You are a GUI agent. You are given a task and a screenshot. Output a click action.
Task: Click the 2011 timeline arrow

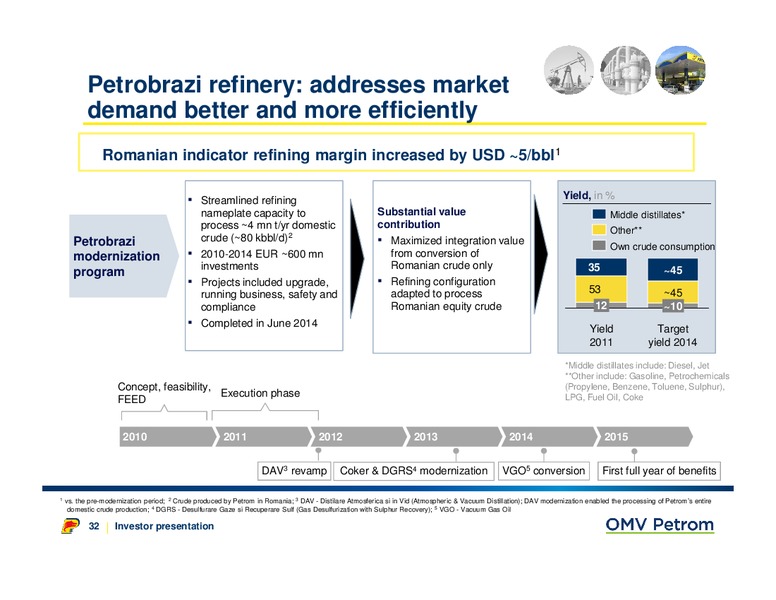tap(264, 437)
